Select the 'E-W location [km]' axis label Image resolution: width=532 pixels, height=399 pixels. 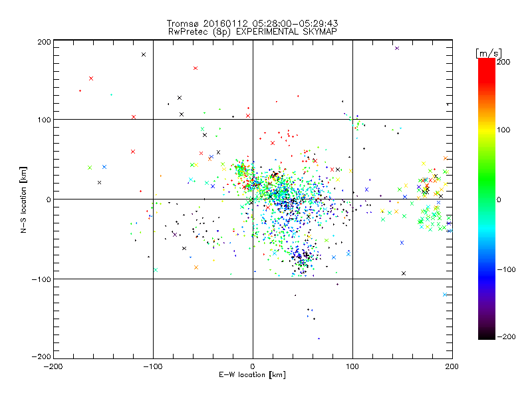[x=252, y=375]
